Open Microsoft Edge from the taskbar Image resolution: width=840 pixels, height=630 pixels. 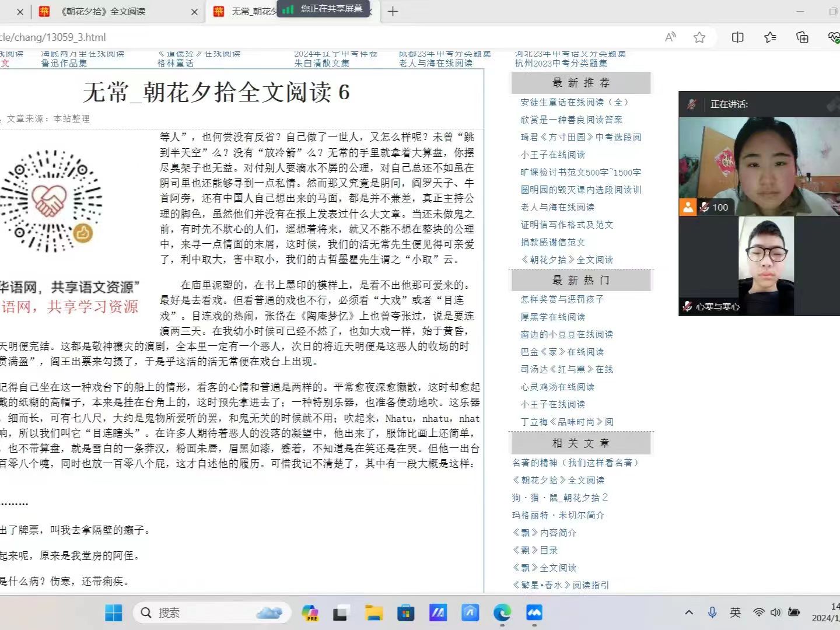coord(502,612)
